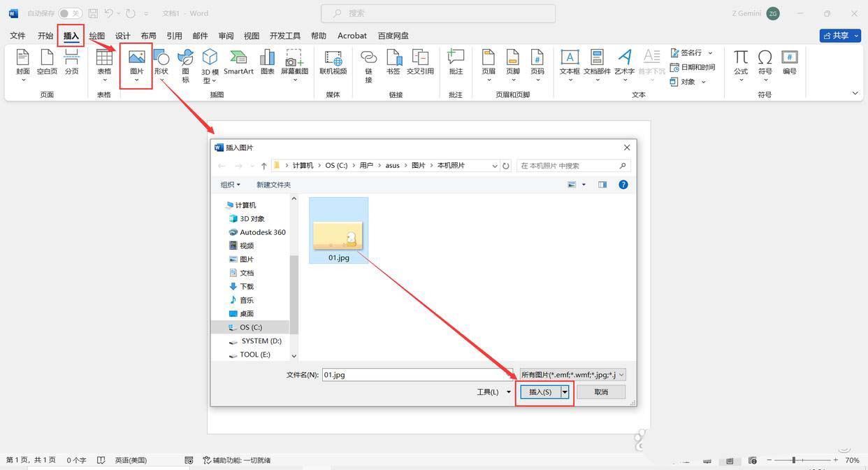Open the help icon in dialog
The image size is (868, 470).
point(623,185)
